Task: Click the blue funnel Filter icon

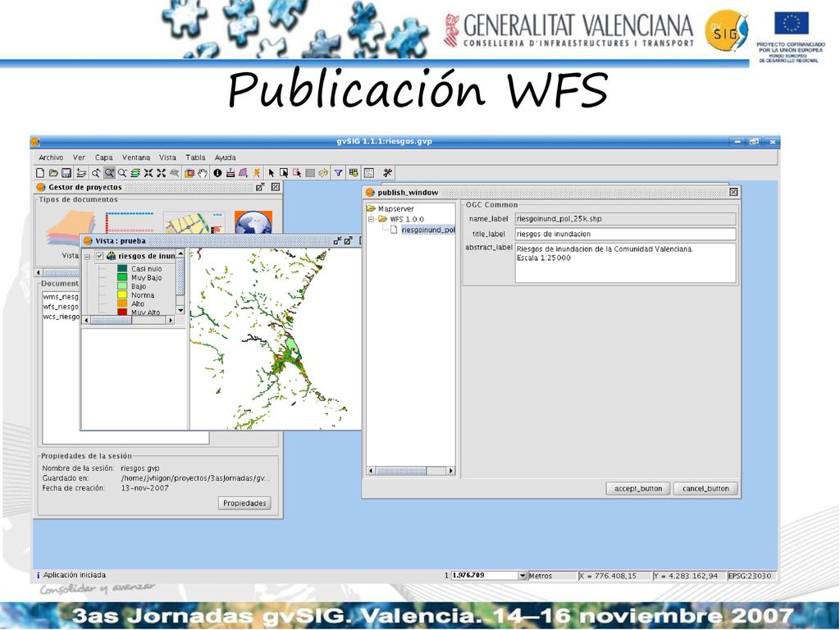Action: pos(339,173)
